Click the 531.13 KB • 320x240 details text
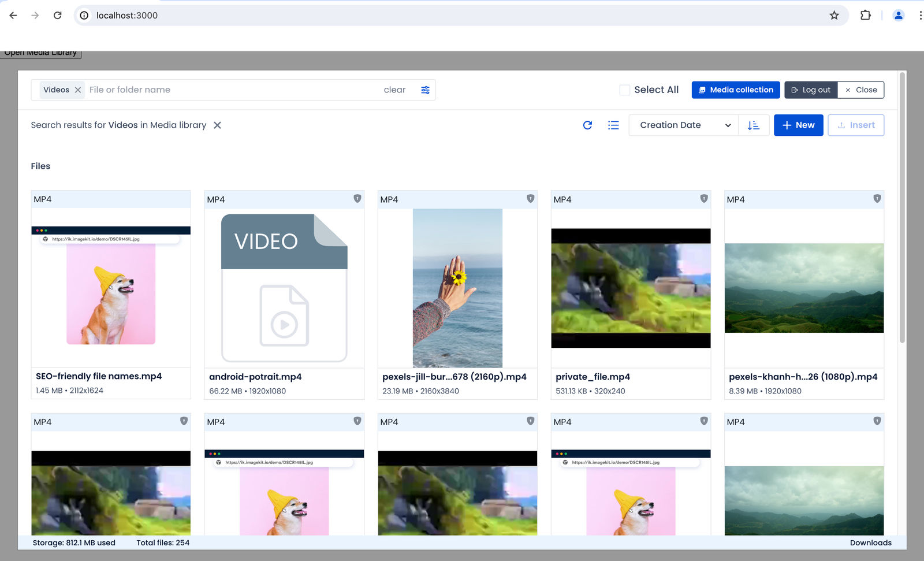The height and width of the screenshot is (561, 924). click(x=590, y=391)
